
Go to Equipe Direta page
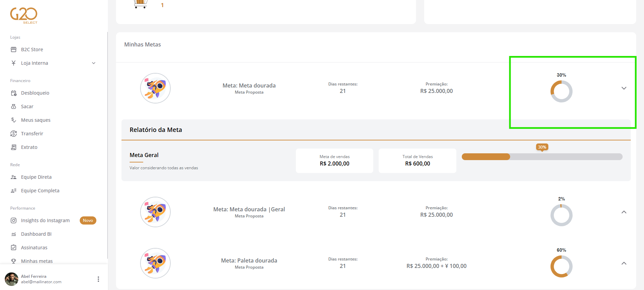pyautogui.click(x=36, y=177)
